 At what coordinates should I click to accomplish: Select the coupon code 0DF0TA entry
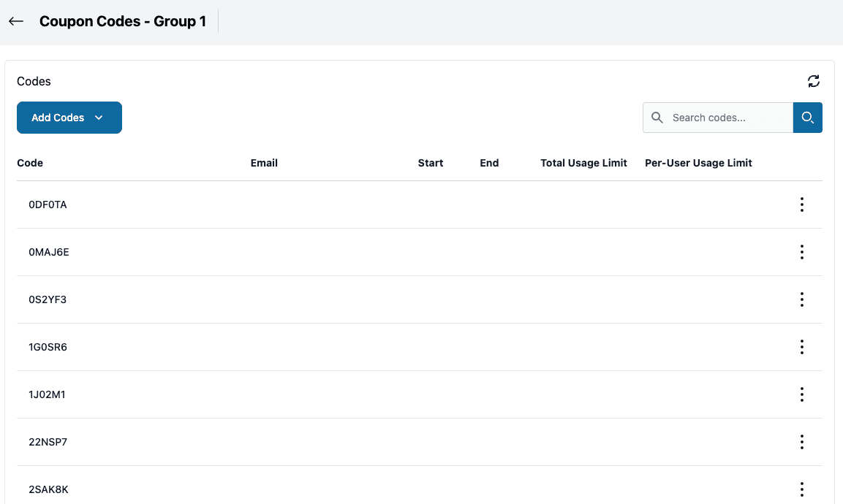[48, 205]
